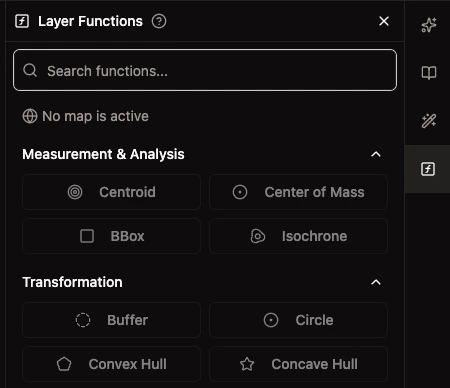Image resolution: width=450 pixels, height=388 pixels.
Task: Run the Buffer function
Action: tap(111, 320)
